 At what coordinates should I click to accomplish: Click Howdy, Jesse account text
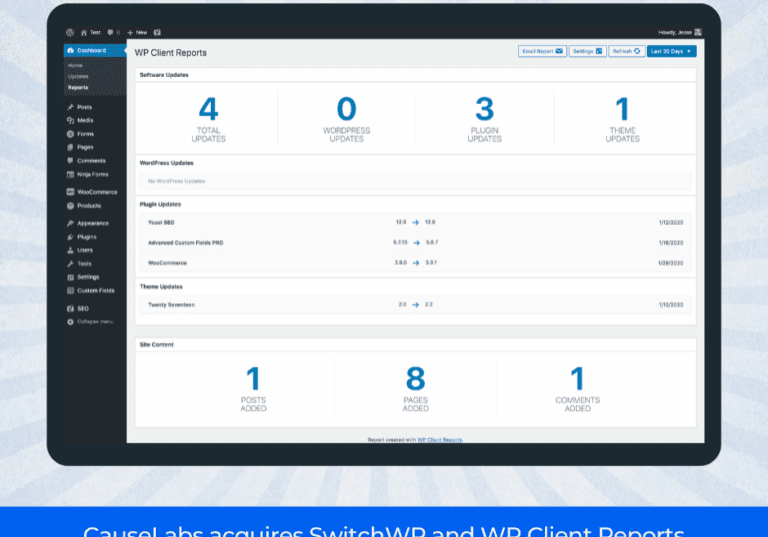(x=675, y=32)
